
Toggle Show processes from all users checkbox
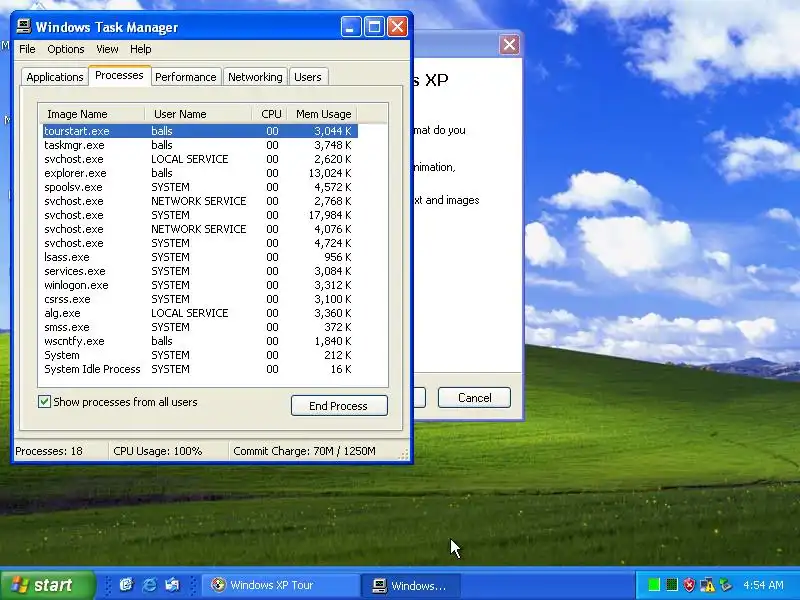44,402
